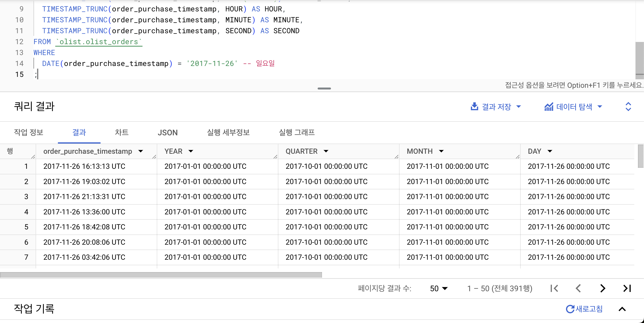Open the order_purchase_timestamp column menu
Viewport: 644px width, 323px height.
pos(141,151)
